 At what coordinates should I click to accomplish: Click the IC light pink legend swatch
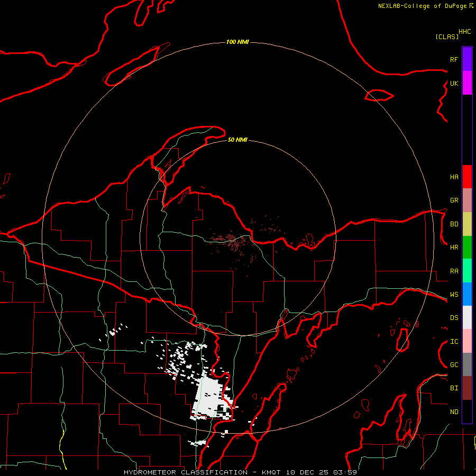[x=467, y=341]
